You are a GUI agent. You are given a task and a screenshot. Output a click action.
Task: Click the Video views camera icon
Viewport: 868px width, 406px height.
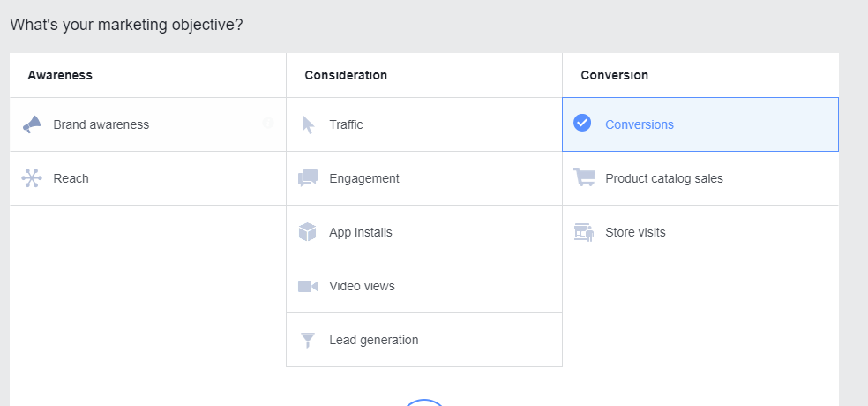click(x=308, y=286)
